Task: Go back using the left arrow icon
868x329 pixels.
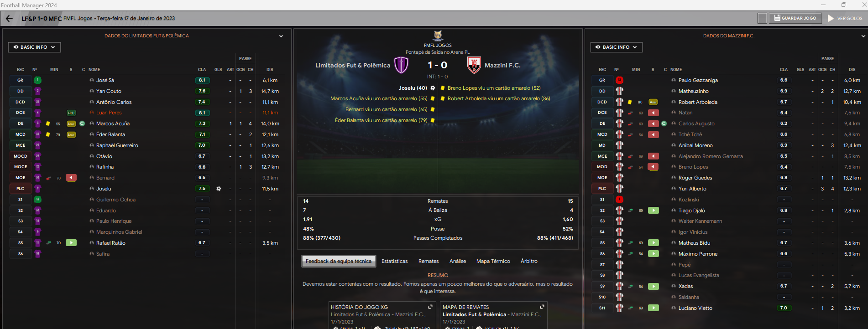Action: pos(9,19)
